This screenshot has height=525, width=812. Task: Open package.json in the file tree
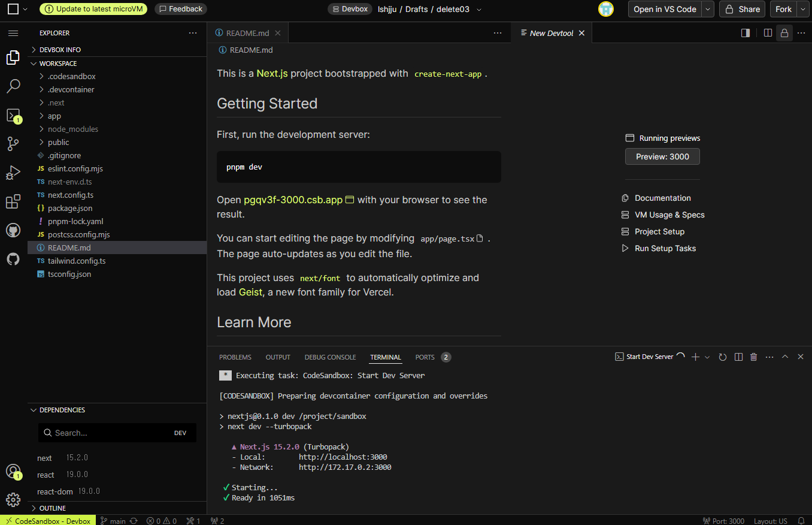pyautogui.click(x=117, y=208)
